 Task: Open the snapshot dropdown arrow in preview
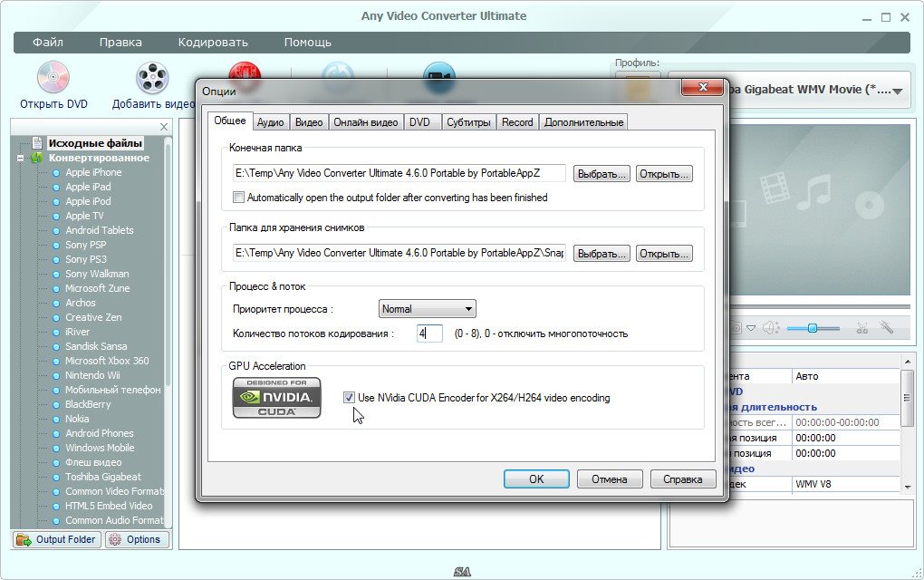point(750,328)
